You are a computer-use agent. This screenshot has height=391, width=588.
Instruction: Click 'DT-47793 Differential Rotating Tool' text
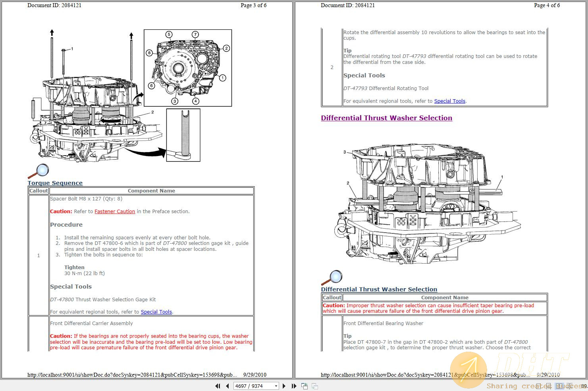tap(386, 89)
